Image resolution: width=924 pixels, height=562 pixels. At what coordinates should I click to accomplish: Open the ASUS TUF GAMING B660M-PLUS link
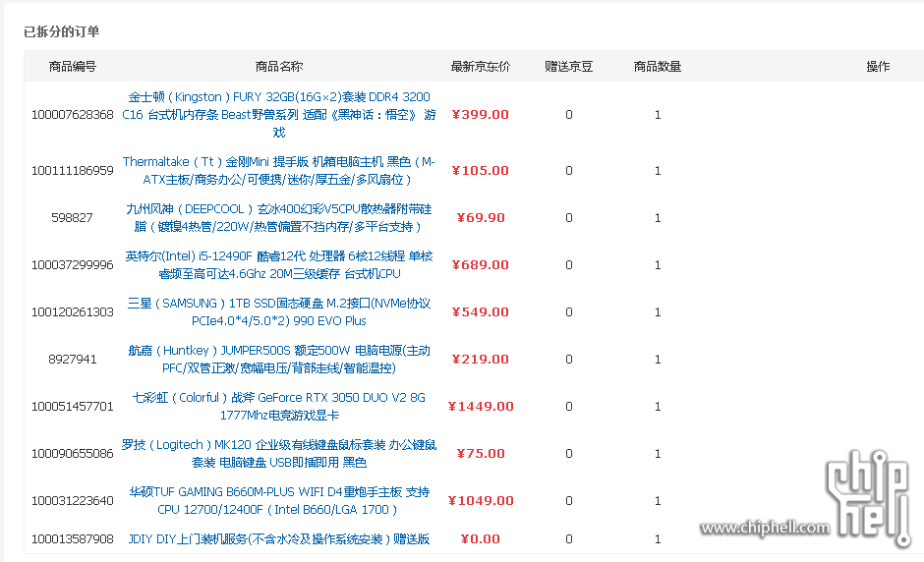(x=279, y=500)
